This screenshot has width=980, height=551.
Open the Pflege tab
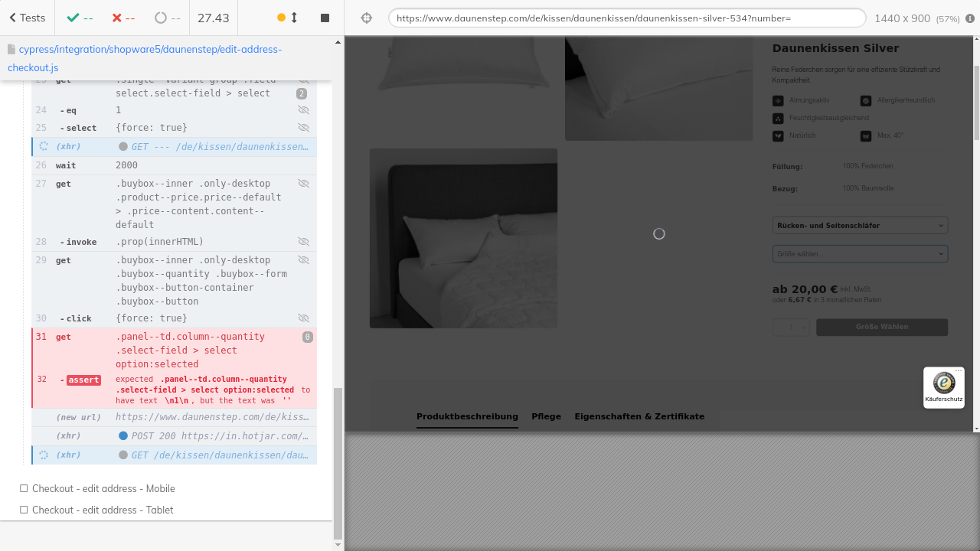546,416
